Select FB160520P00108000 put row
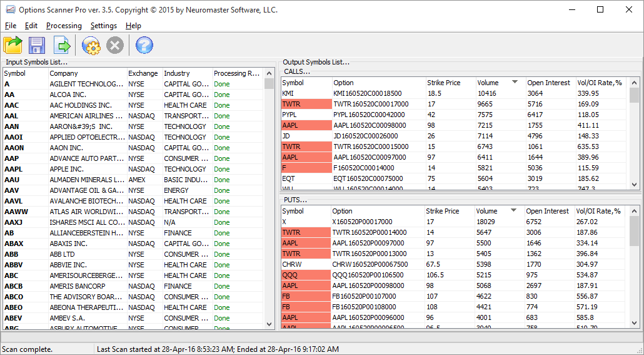This screenshot has width=644, height=355. 455,307
